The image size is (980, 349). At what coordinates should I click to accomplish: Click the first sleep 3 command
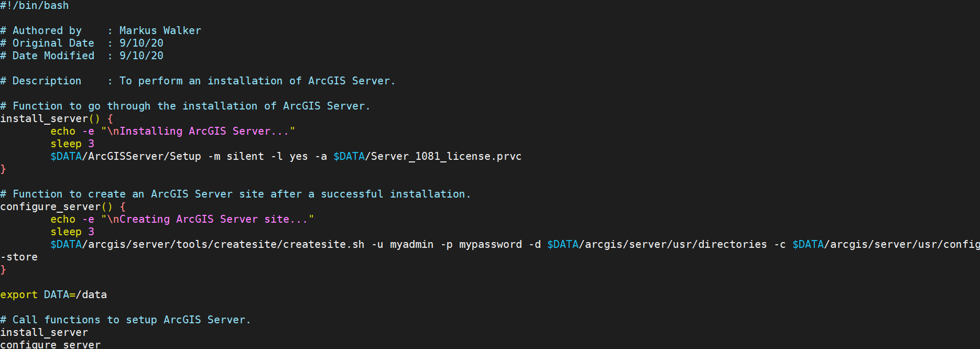[x=72, y=144]
